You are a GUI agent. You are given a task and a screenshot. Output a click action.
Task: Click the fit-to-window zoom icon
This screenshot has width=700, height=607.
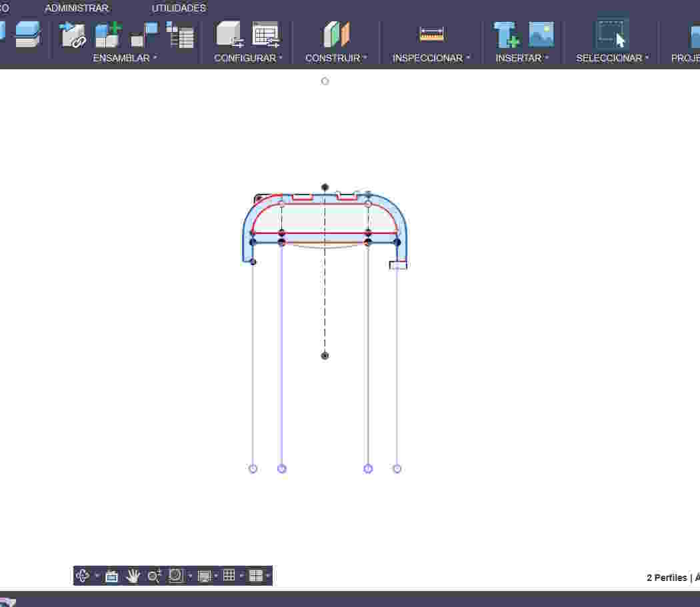tap(175, 576)
